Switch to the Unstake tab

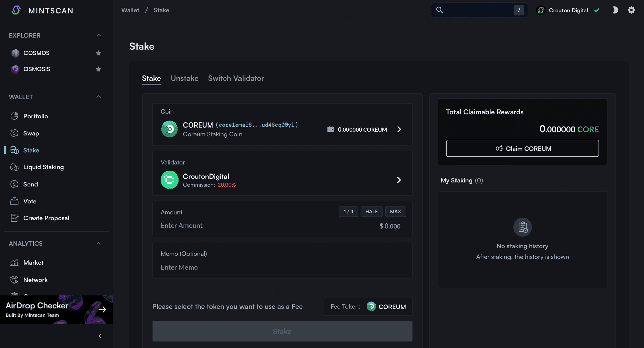coord(184,78)
